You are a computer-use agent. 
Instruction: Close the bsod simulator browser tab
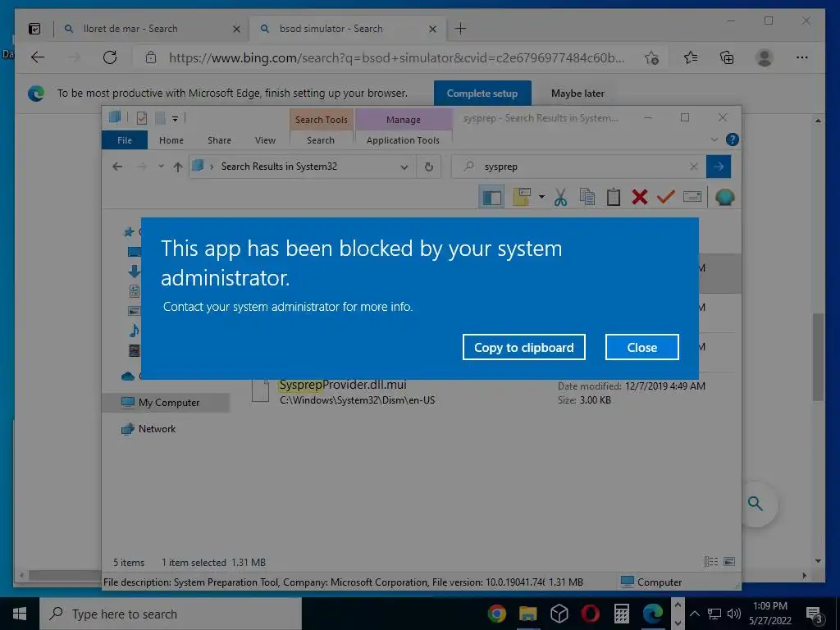click(x=432, y=29)
